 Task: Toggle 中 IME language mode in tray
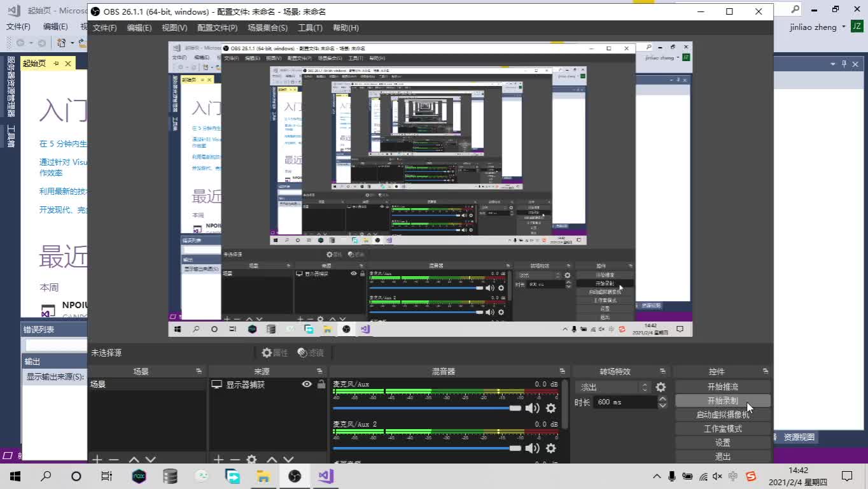coord(733,476)
